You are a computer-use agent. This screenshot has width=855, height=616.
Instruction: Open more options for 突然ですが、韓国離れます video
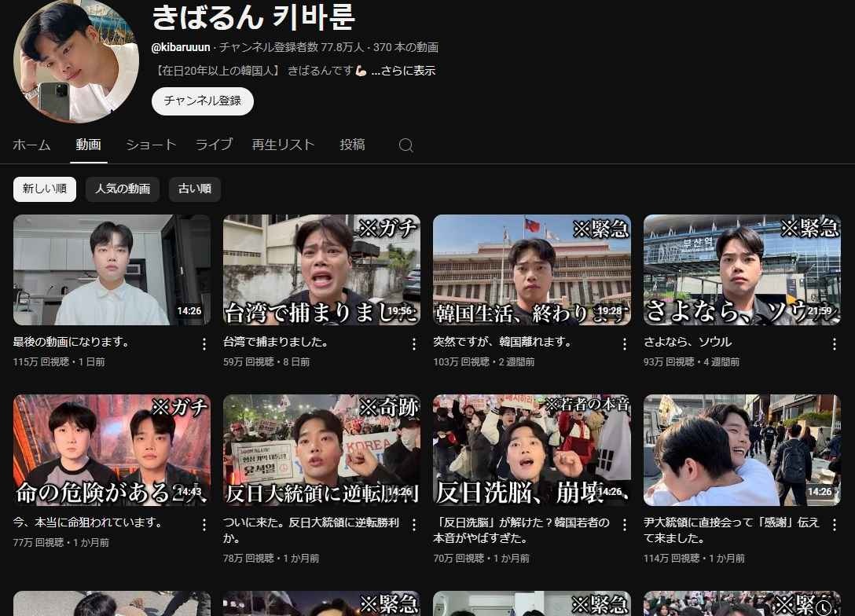pos(625,344)
